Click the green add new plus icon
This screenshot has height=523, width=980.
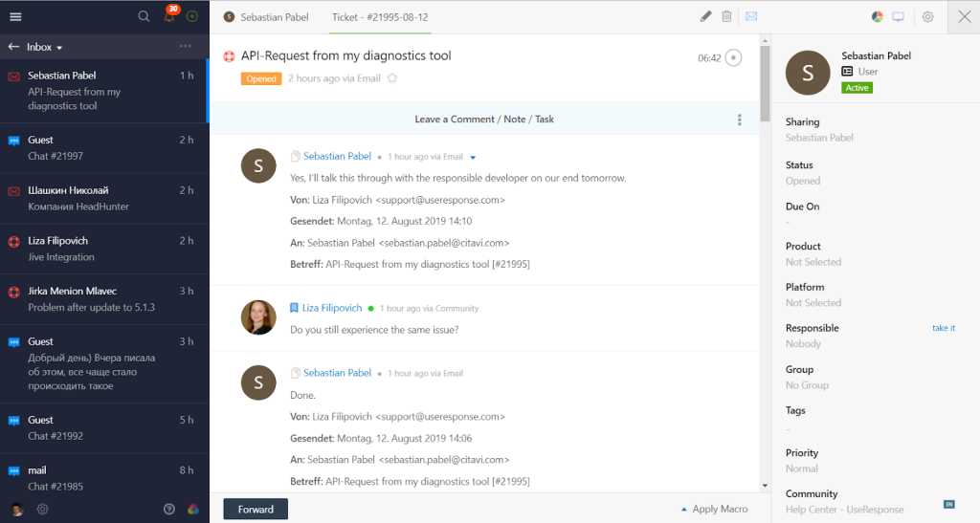[x=192, y=16]
